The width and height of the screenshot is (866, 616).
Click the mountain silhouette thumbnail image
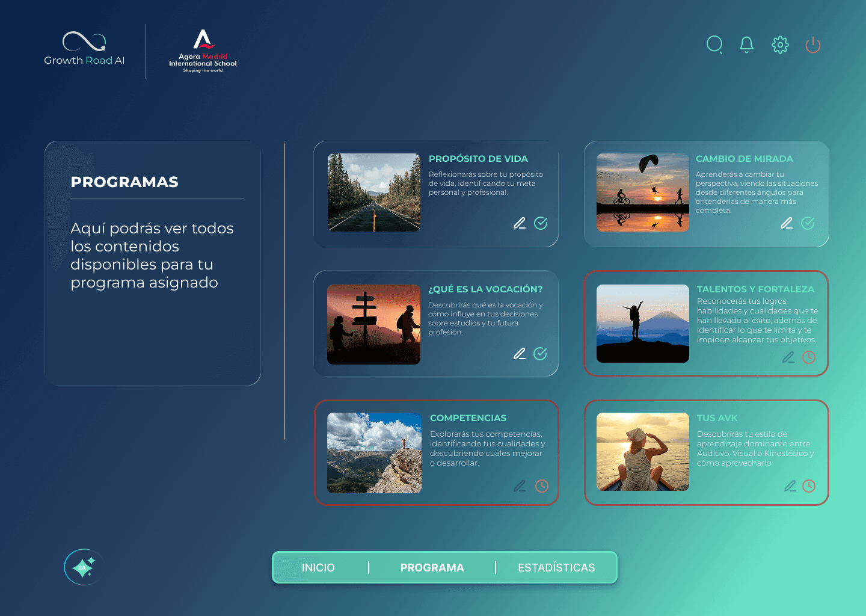click(x=643, y=324)
